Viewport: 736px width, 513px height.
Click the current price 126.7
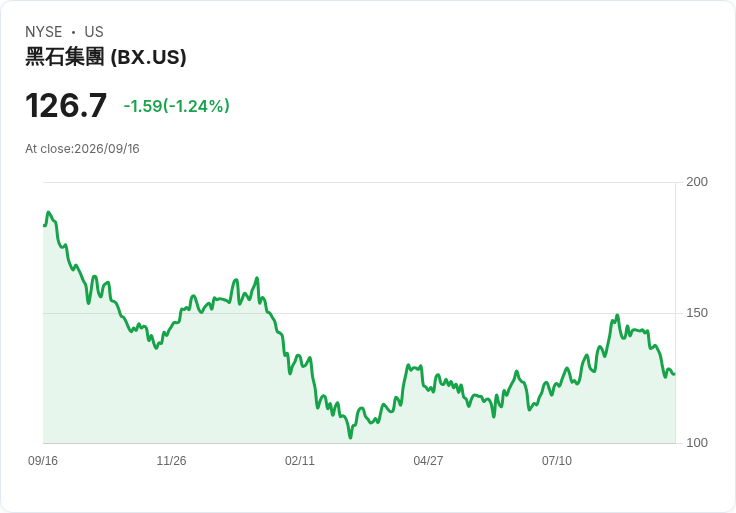(66, 106)
